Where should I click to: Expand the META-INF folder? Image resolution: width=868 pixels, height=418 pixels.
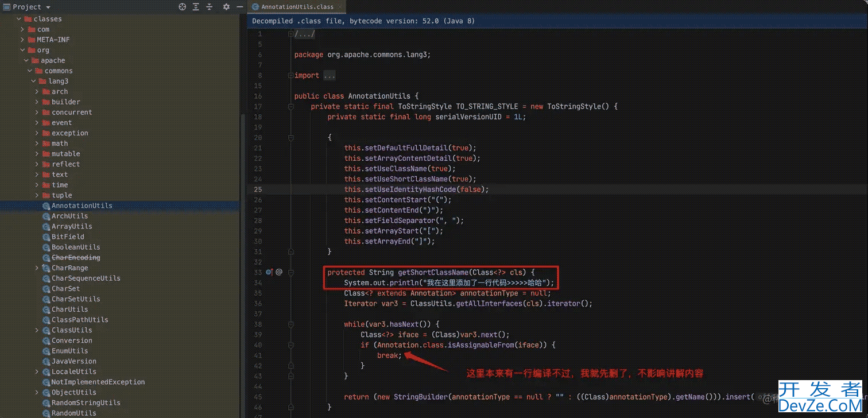[x=22, y=40]
